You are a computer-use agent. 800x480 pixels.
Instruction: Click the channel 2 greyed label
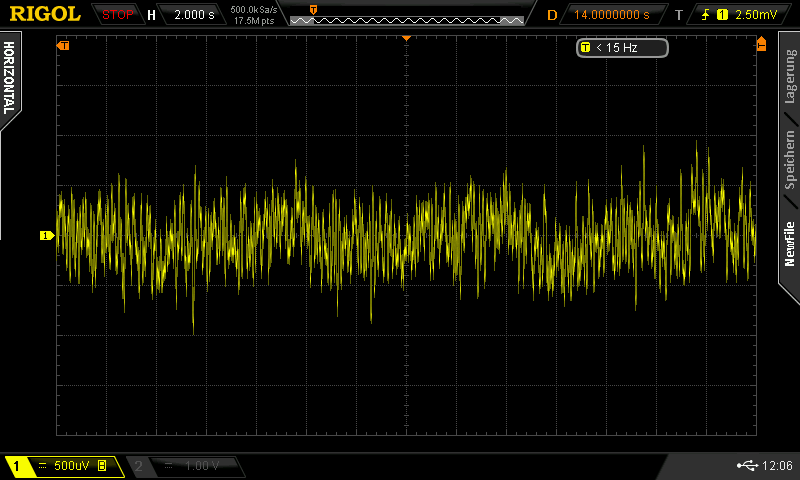138,466
